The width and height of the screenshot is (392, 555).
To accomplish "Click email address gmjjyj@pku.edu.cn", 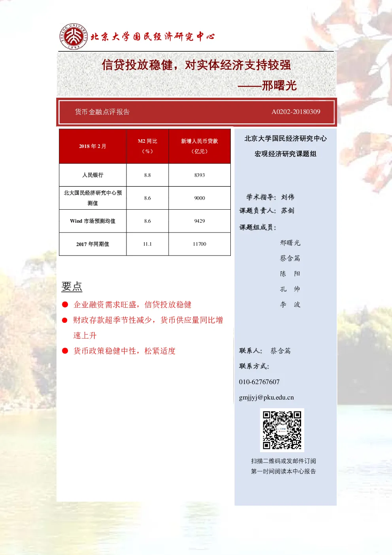I will (266, 398).
